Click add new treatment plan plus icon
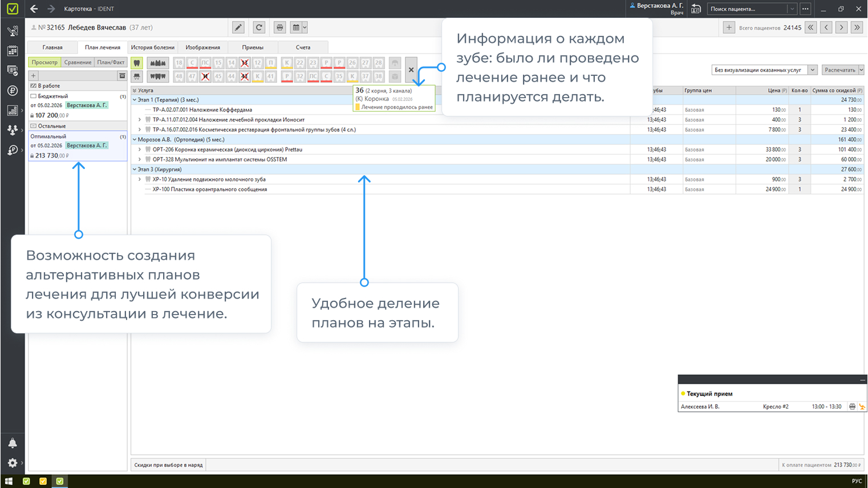Viewport: 868px width, 488px height. 34,75
